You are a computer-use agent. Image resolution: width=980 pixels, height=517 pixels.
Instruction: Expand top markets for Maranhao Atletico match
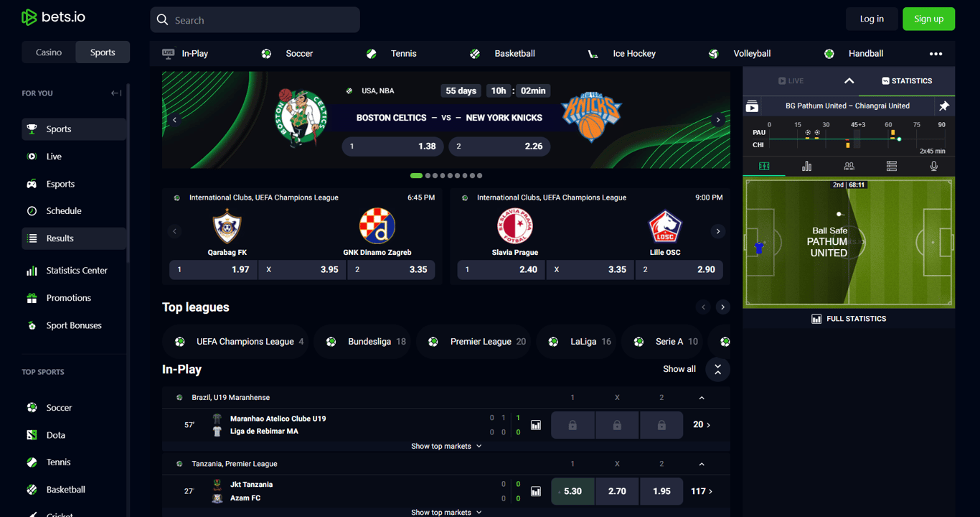(446, 446)
